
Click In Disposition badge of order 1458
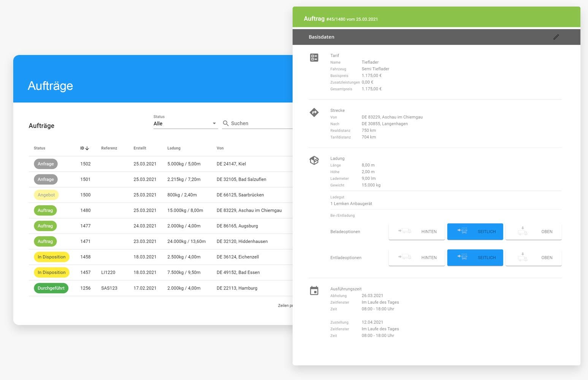coord(52,257)
